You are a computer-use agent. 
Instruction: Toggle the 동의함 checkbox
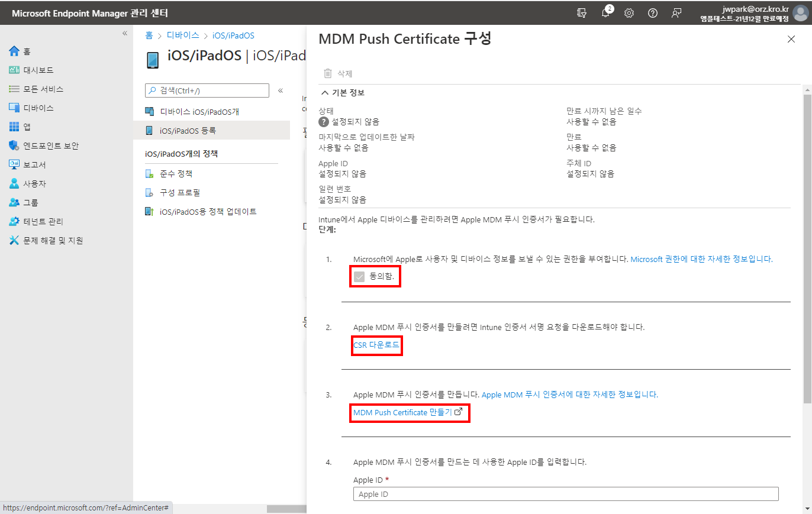[x=359, y=276]
